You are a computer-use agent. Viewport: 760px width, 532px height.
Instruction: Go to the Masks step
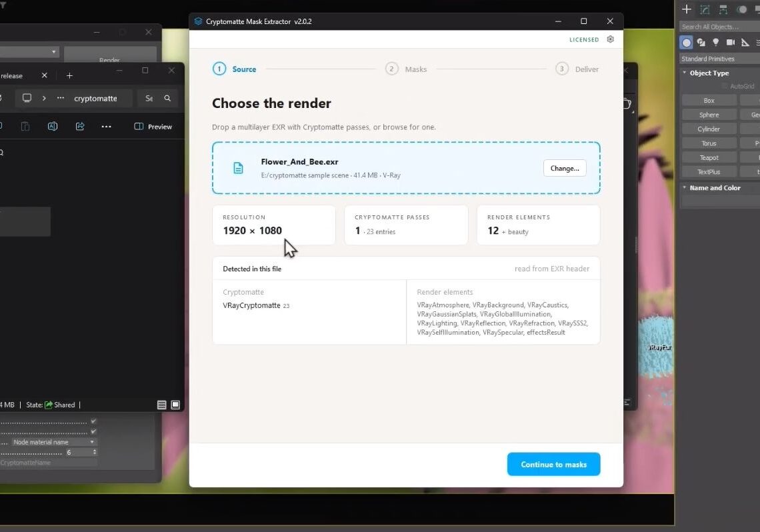tap(406, 69)
